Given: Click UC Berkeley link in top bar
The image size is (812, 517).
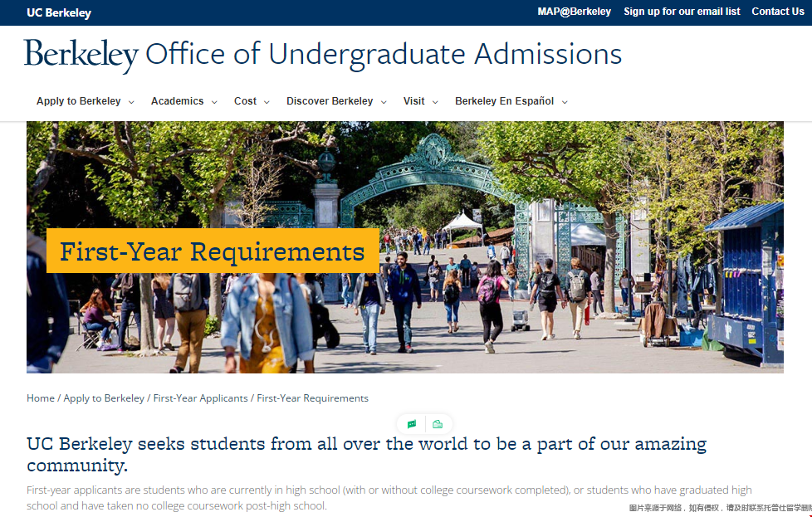Looking at the screenshot, I should point(59,13).
